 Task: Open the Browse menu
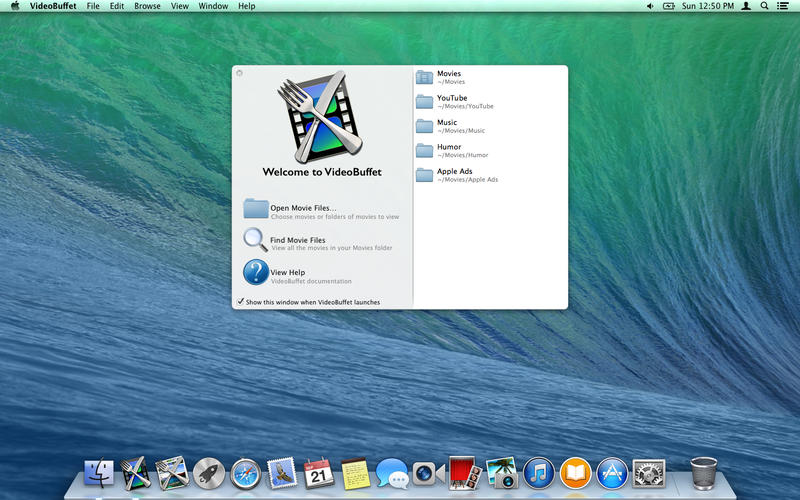coord(147,6)
